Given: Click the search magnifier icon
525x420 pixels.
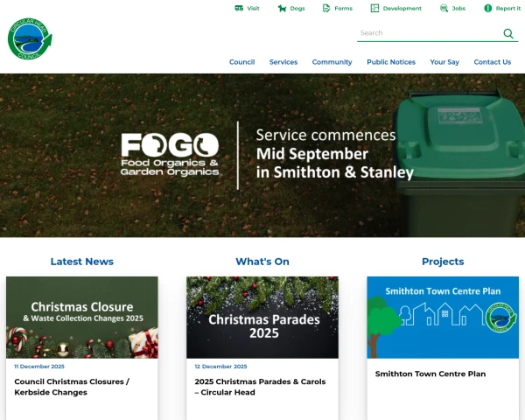Looking at the screenshot, I should (508, 33).
